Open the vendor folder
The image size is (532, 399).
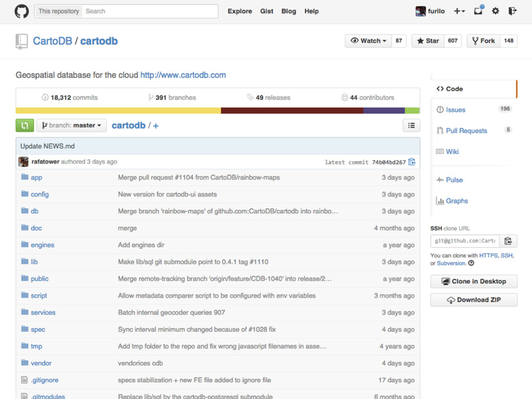coord(41,363)
